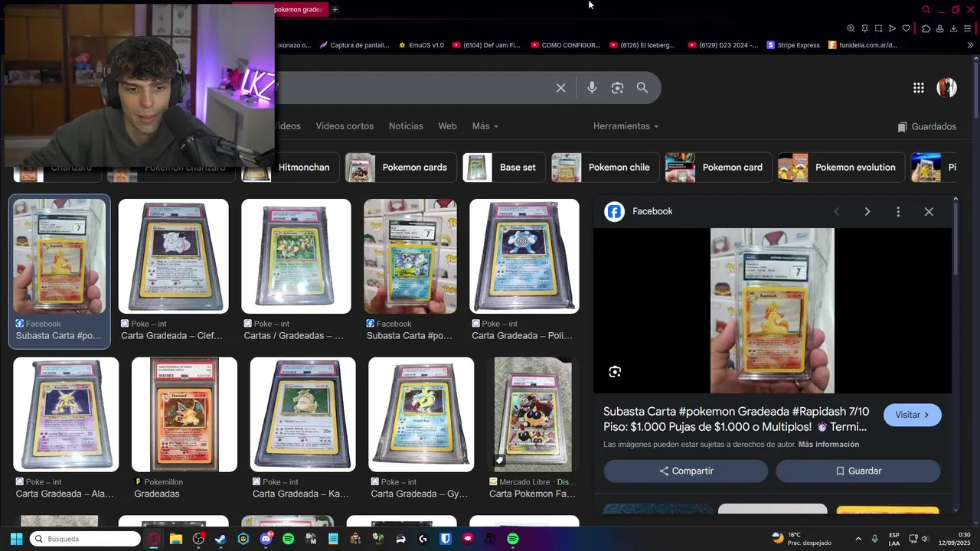Open the Guardados saved items
The height and width of the screenshot is (551, 980).
pyautogui.click(x=927, y=126)
